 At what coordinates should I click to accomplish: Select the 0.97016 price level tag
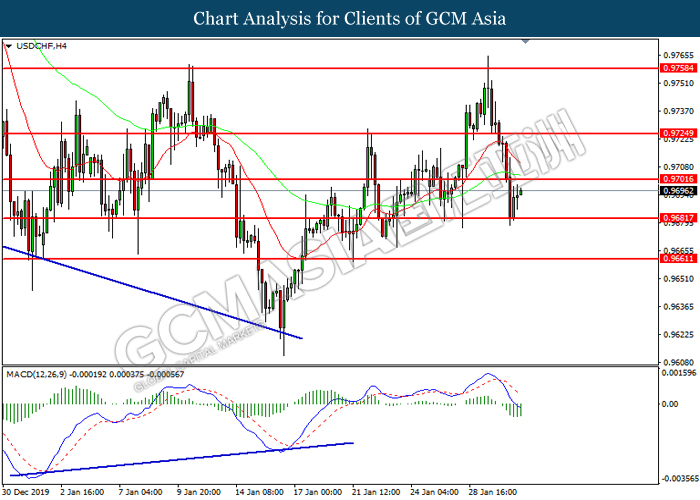coord(678,179)
